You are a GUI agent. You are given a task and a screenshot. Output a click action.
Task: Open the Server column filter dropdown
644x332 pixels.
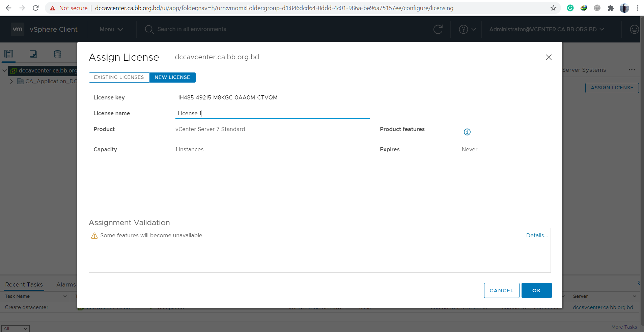point(635,296)
